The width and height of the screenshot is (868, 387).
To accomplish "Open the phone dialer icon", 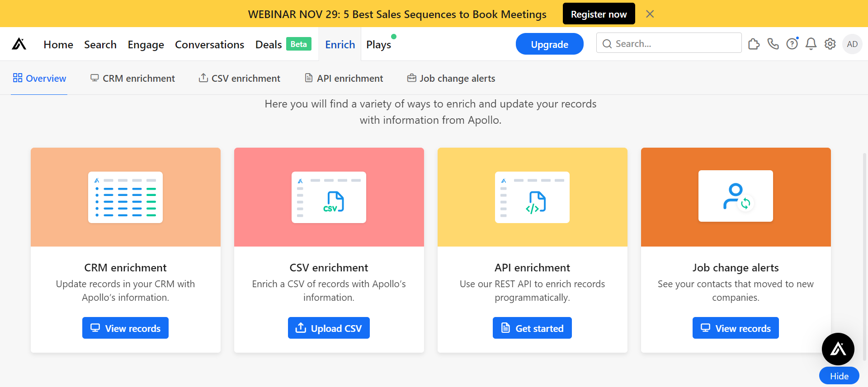I will (773, 44).
